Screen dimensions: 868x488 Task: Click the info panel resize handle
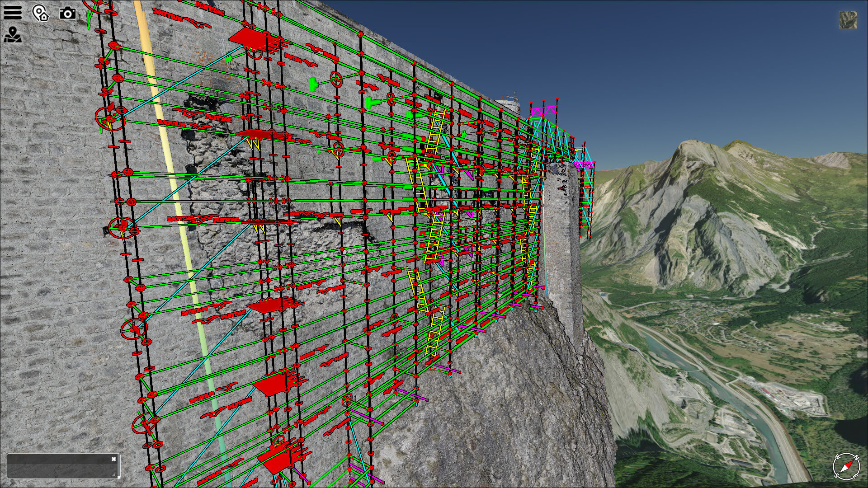[113, 474]
